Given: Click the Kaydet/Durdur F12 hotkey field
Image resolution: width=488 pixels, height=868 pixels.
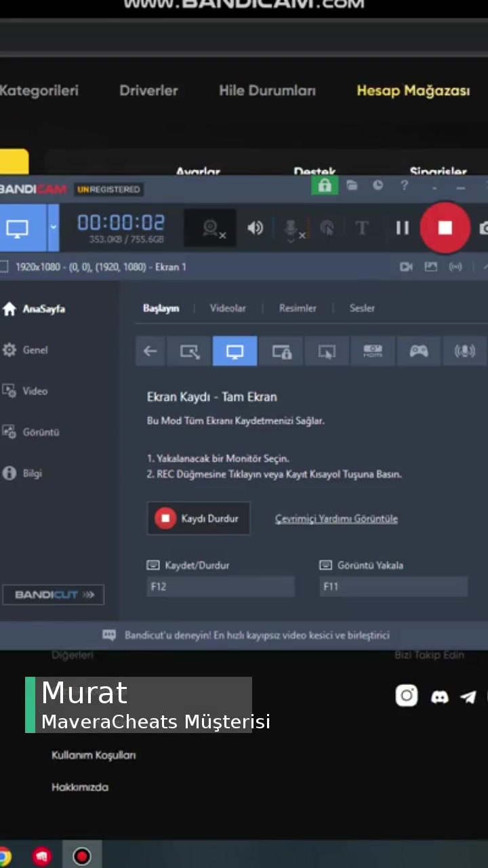Looking at the screenshot, I should (x=221, y=587).
